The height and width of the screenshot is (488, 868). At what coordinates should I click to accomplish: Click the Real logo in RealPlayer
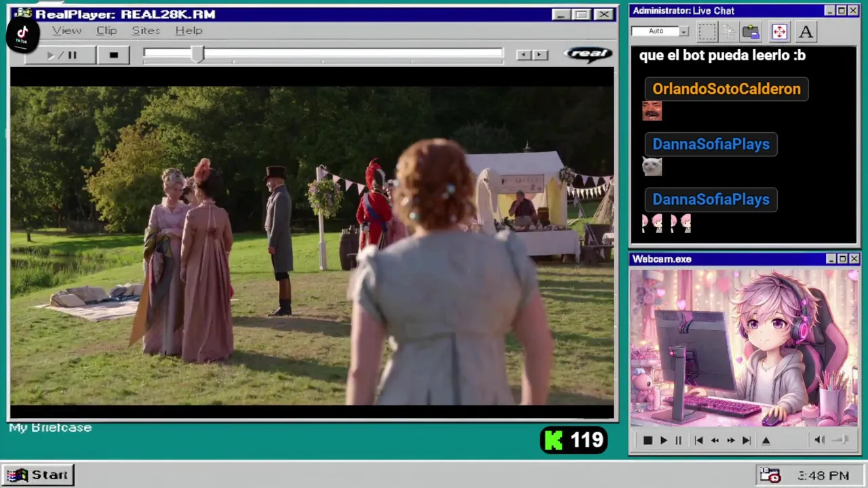pyautogui.click(x=588, y=54)
